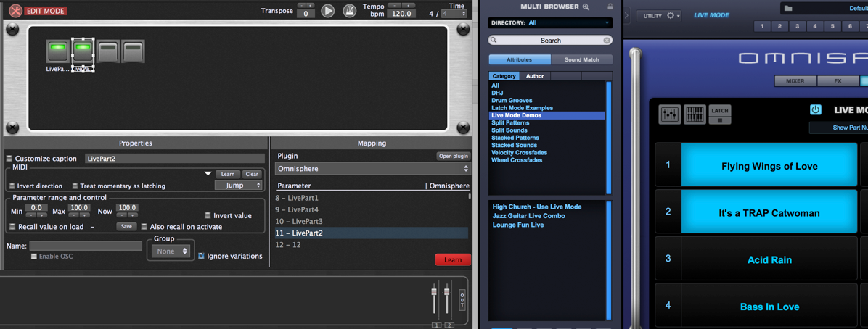Click the Multi Browser magnifier zoom icon
Viewport: 868px width, 329px height.
point(586,7)
